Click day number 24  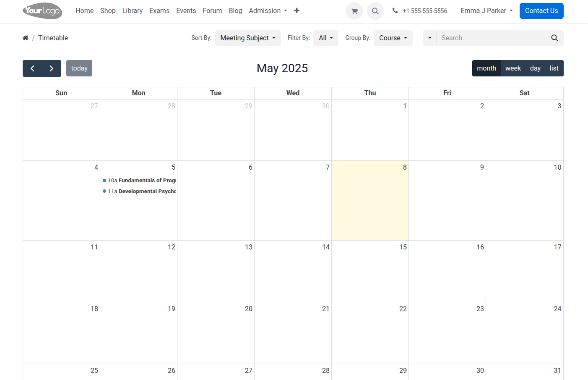click(x=557, y=309)
